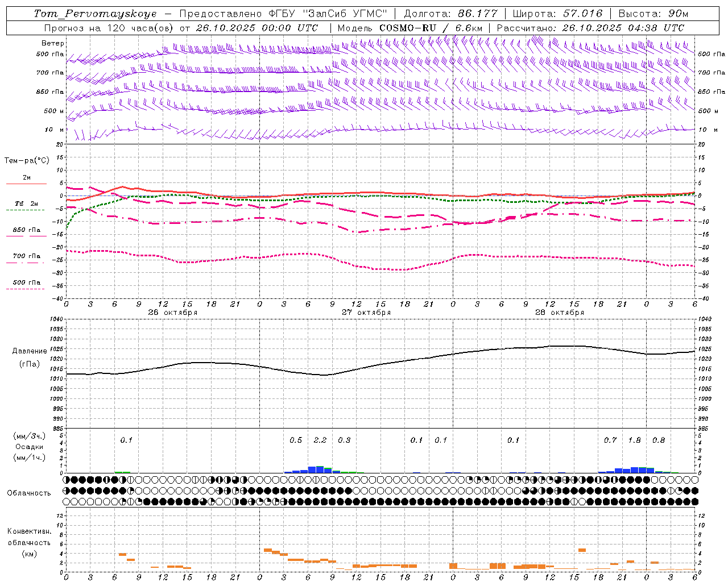Click the 'Рассчитано: 26.10.2025 04:38 UTC' timestamp
Image resolution: width=728 pixels, height=582 pixels.
(590, 28)
